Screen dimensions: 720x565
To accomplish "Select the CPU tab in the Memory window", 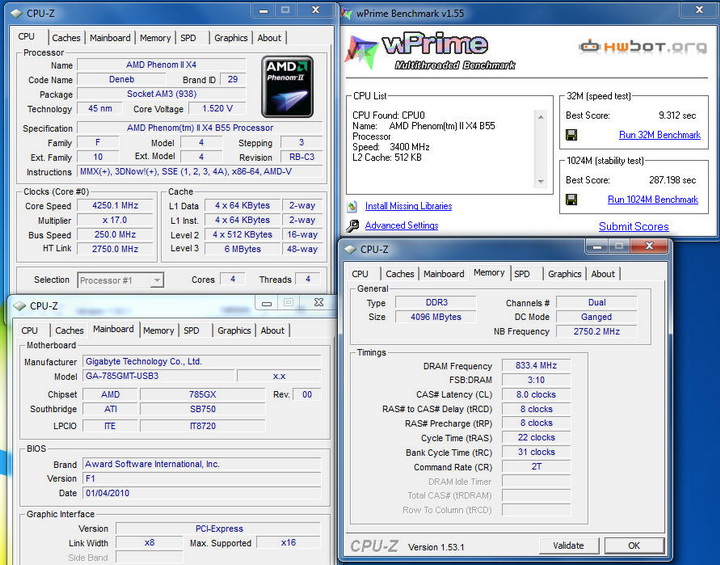I will pos(360,274).
